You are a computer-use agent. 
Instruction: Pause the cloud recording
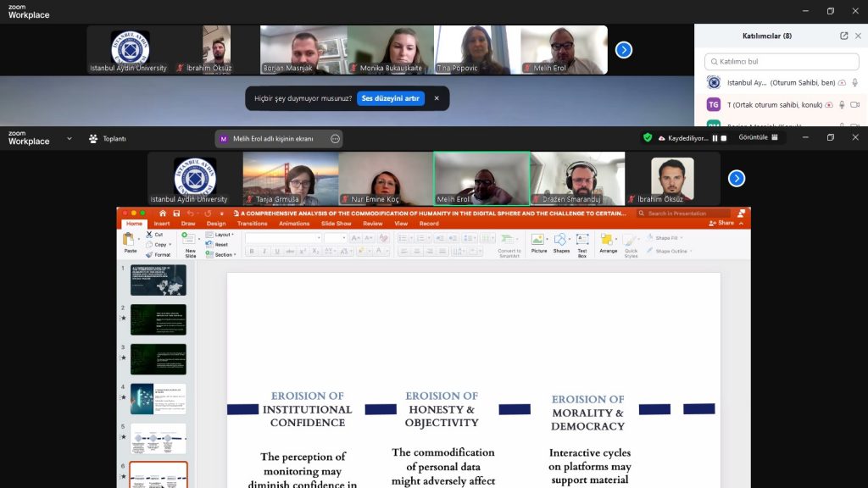[715, 138]
